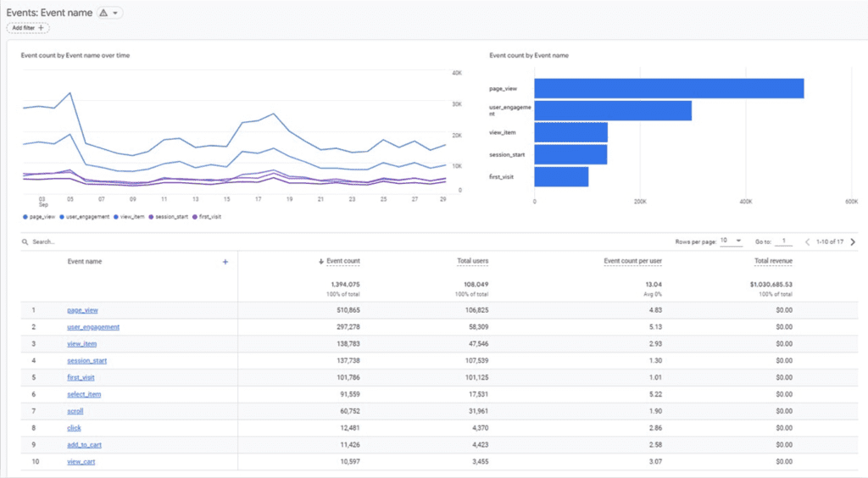Click the 510,865 event count cell
The height and width of the screenshot is (478, 868).
click(x=348, y=310)
